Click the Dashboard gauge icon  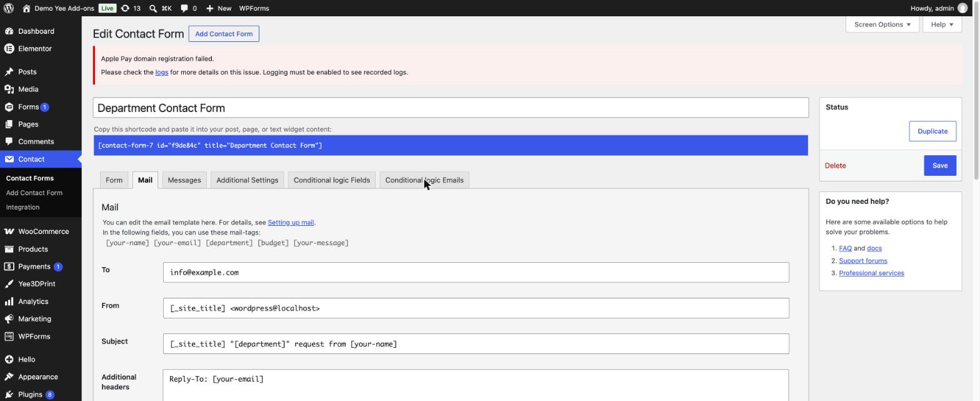coord(9,31)
